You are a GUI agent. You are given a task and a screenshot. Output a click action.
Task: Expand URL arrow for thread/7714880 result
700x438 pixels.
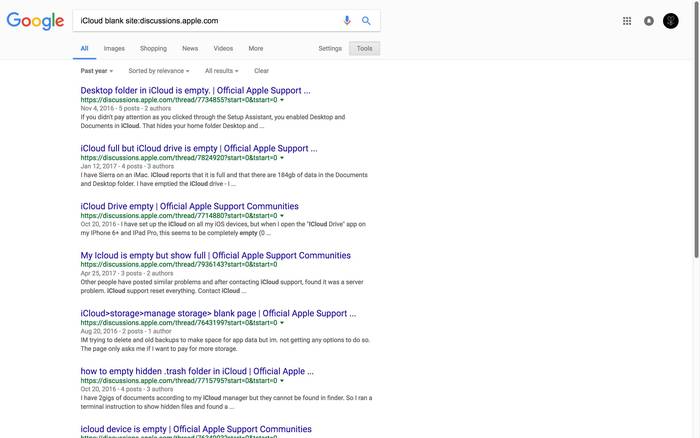click(282, 216)
